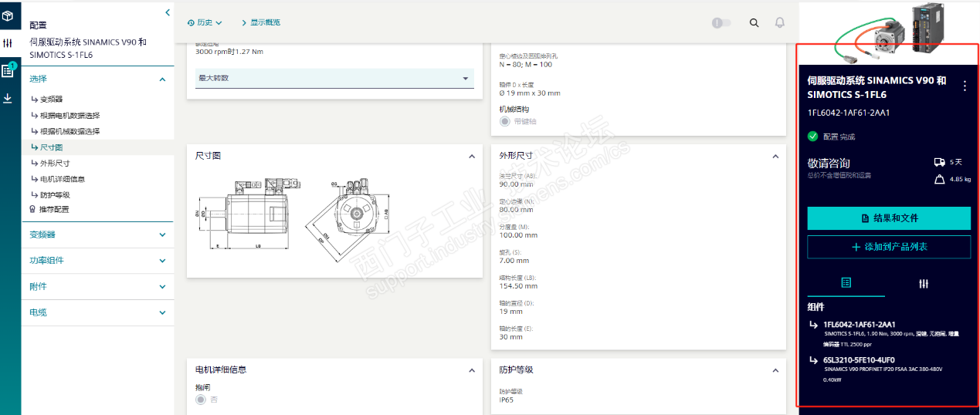The height and width of the screenshot is (415, 980).
Task: Click the weight icon beside 4.85 kg
Action: [x=939, y=179]
